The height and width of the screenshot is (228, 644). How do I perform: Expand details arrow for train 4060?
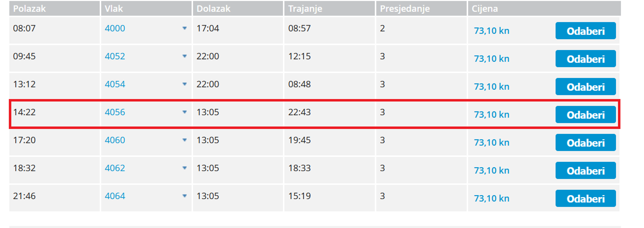184,140
